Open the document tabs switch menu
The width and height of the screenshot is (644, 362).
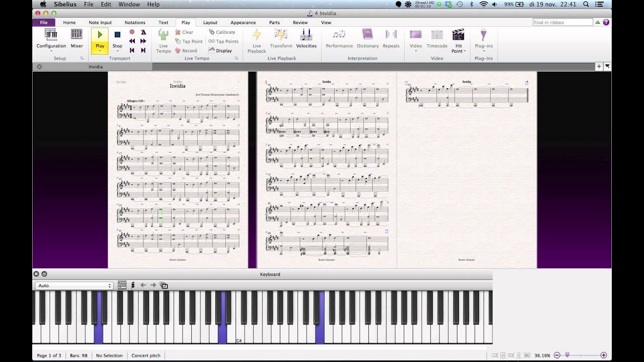point(607,66)
